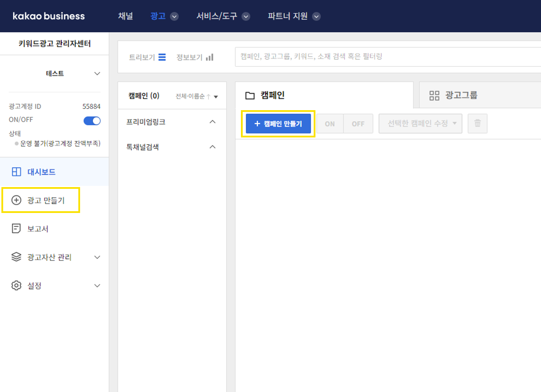Click the 광고 만들기 plus circle icon
The width and height of the screenshot is (541, 392).
(x=16, y=200)
